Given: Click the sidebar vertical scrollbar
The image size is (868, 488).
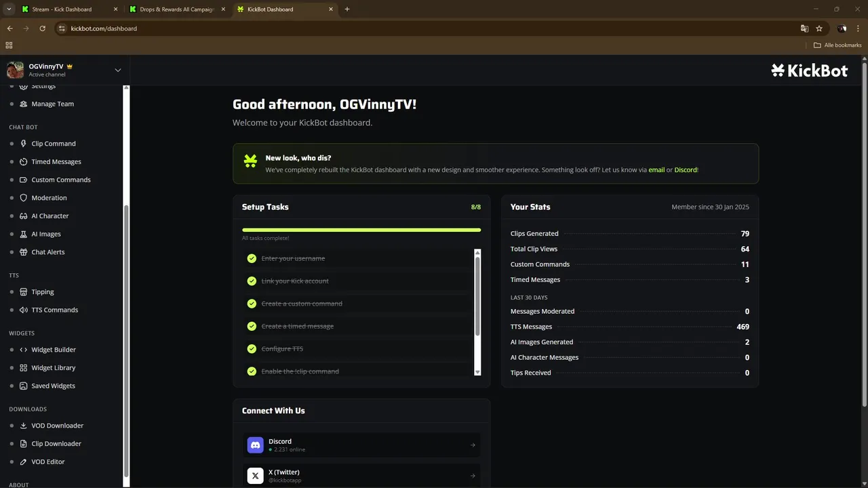Looking at the screenshot, I should 126,342.
